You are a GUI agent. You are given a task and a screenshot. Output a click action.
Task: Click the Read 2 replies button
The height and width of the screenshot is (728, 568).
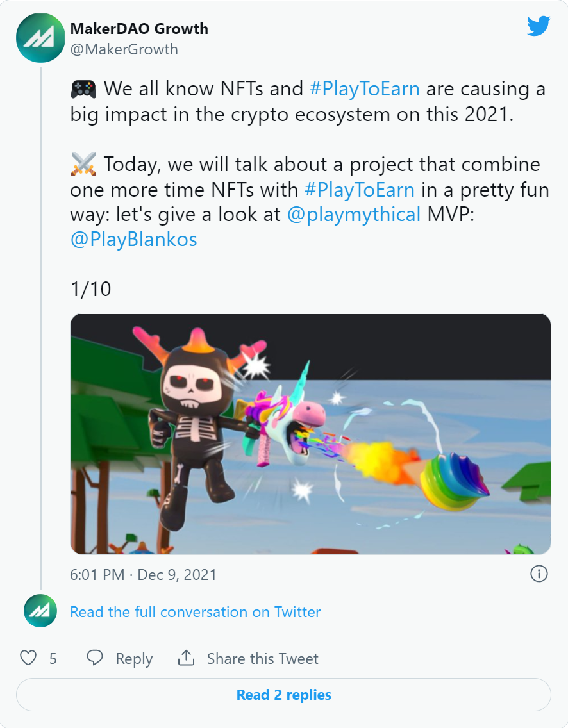click(x=284, y=695)
